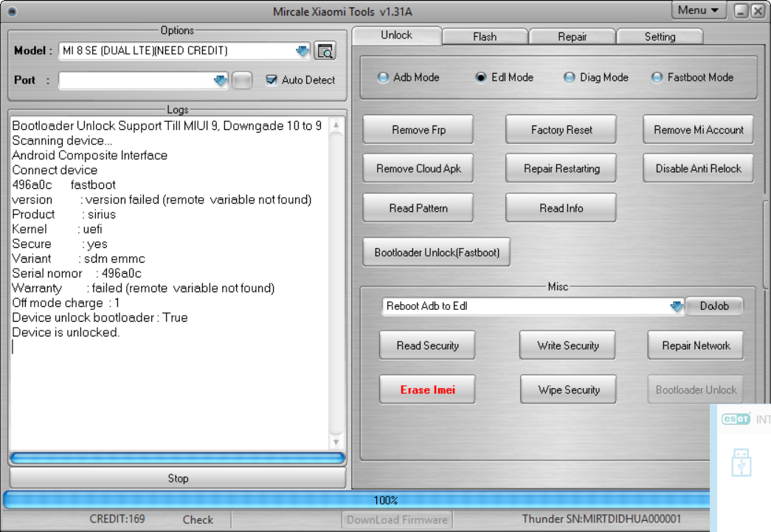Image resolution: width=771 pixels, height=532 pixels.
Task: Click the Read Security button
Action: point(427,345)
